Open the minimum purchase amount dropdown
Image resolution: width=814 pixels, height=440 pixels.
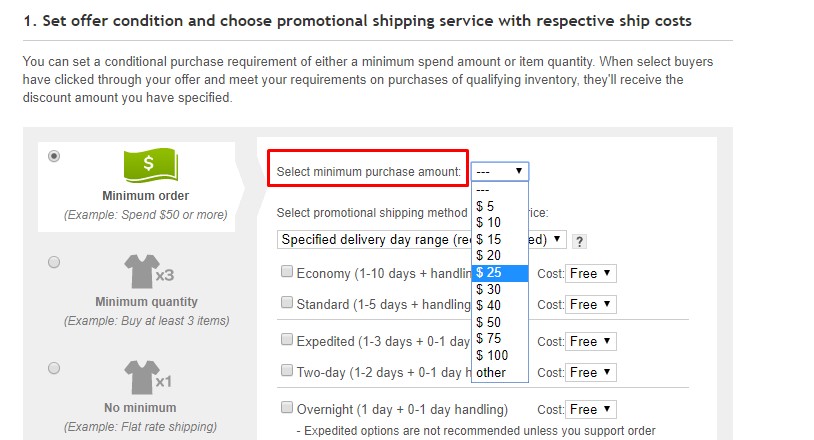point(500,171)
